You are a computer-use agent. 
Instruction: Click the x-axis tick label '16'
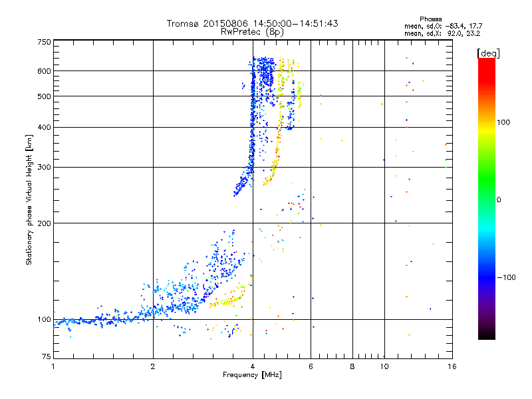pyautogui.click(x=452, y=366)
